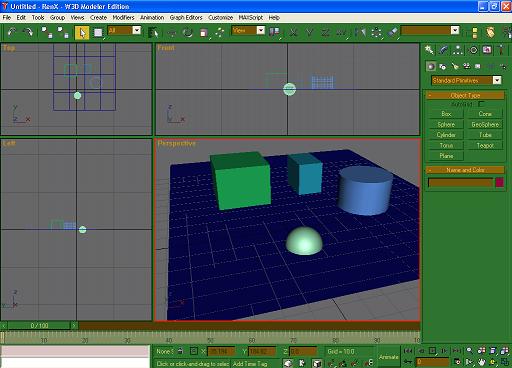
Task: Toggle the Animate button
Action: click(x=389, y=357)
